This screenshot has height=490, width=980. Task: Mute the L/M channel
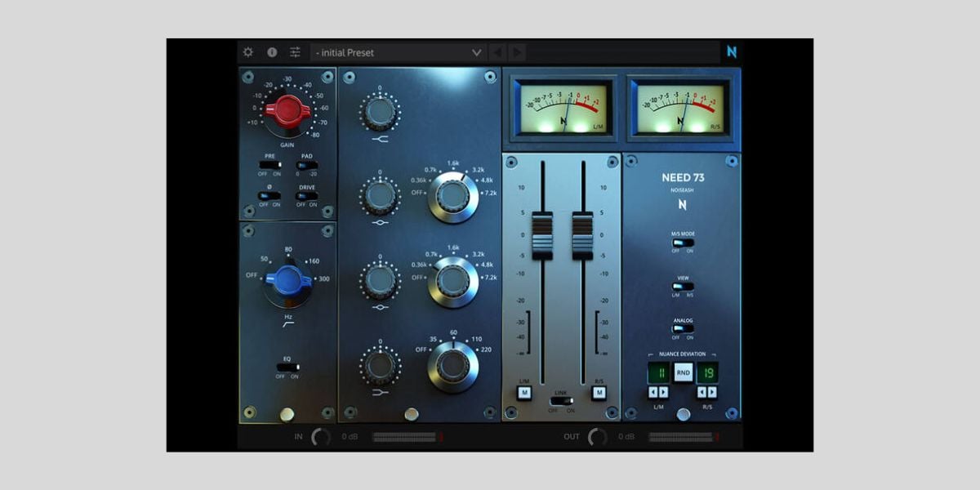point(524,394)
